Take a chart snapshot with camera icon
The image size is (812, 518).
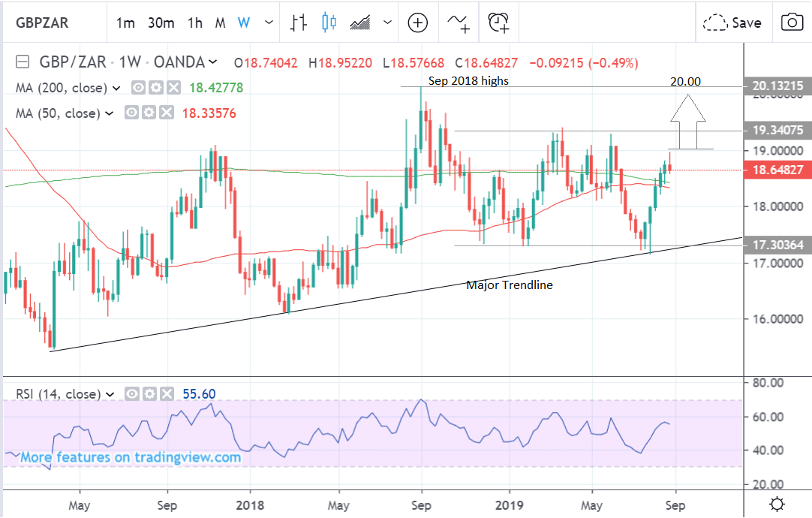click(791, 23)
